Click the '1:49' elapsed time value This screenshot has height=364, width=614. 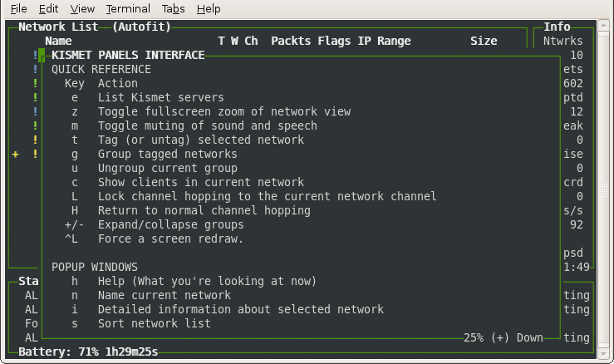[576, 268]
